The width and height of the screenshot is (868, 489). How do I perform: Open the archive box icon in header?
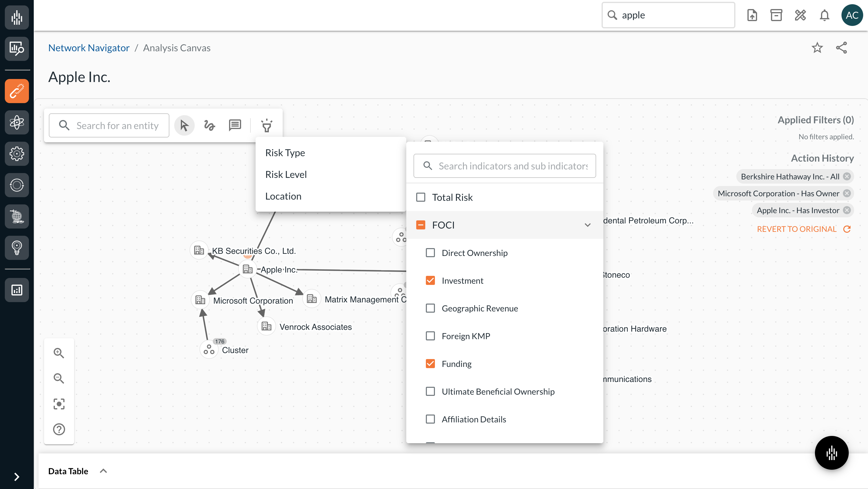click(776, 15)
